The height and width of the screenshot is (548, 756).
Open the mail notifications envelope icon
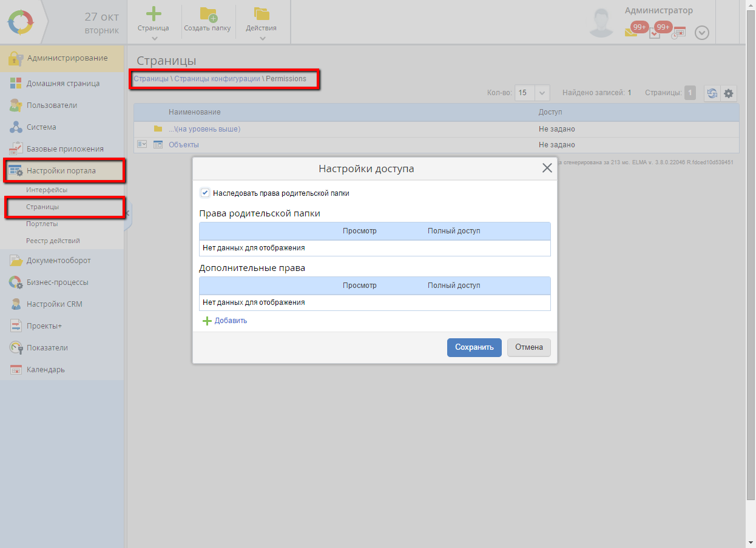[632, 33]
